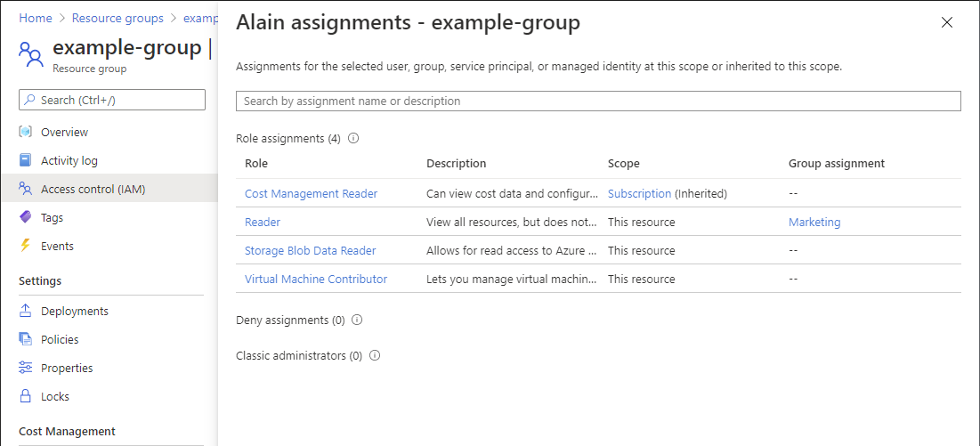
Task: Focus the assignment name search field
Action: (598, 101)
